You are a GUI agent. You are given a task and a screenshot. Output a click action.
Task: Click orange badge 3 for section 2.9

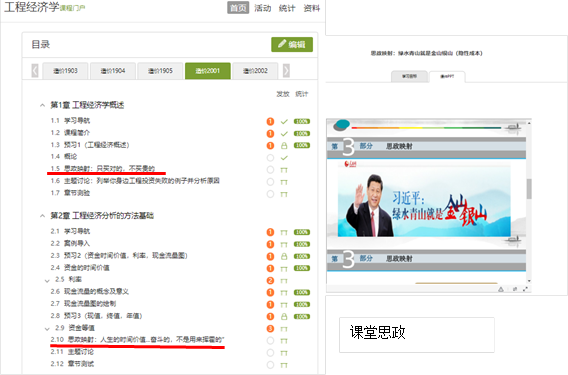tap(270, 329)
